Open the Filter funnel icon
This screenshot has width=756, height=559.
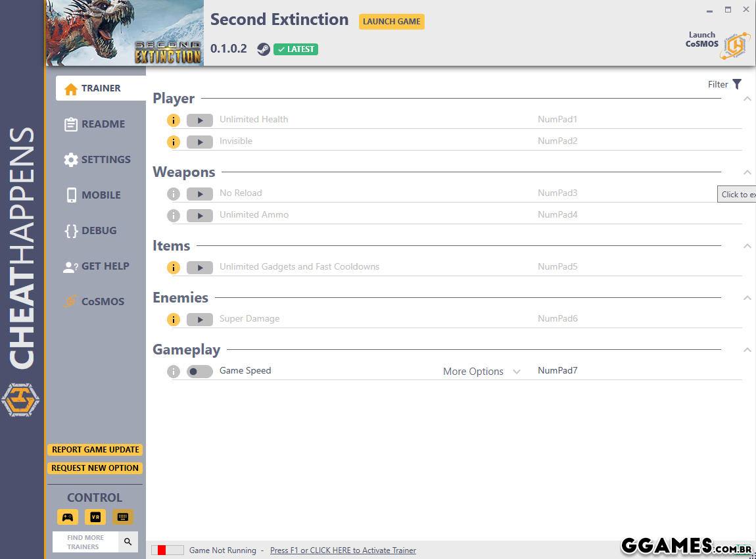737,84
